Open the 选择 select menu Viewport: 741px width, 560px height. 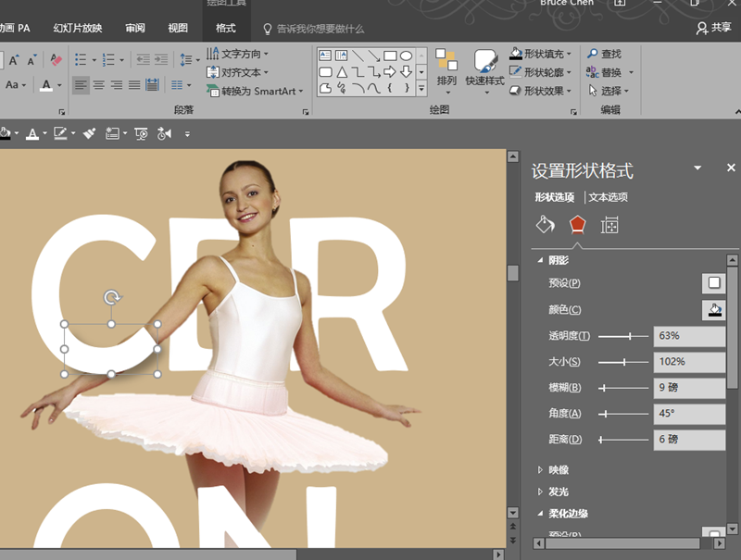[x=609, y=91]
